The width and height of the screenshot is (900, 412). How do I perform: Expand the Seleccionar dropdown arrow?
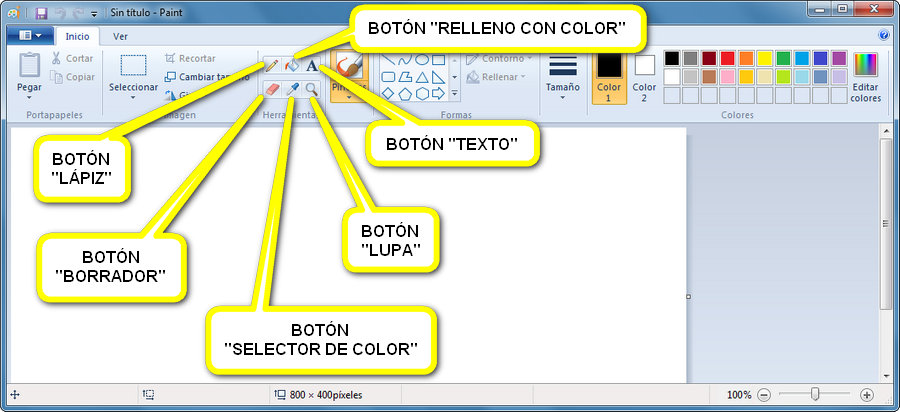(x=133, y=98)
